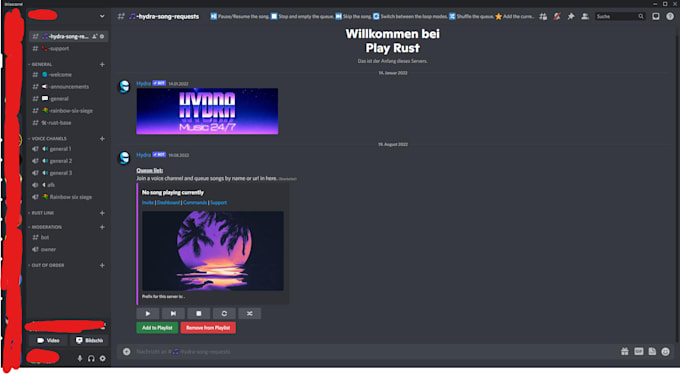The height and width of the screenshot is (375, 680).
Task: Click the Bildschirm screen share button
Action: pos(89,340)
